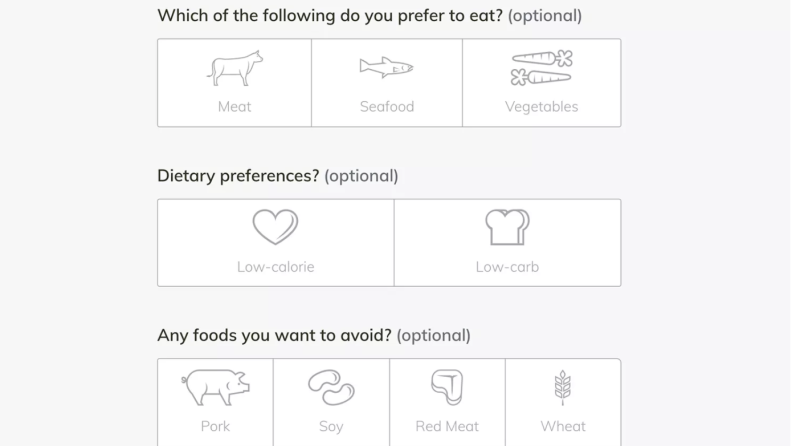792x446 pixels.
Task: Click the 'Any foods you want to avoid?' heading
Action: tap(274, 335)
